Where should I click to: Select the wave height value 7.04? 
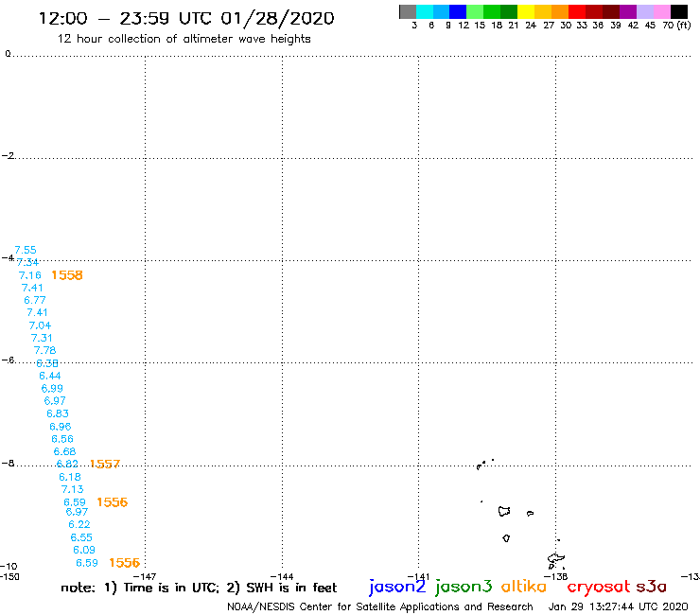[40, 325]
